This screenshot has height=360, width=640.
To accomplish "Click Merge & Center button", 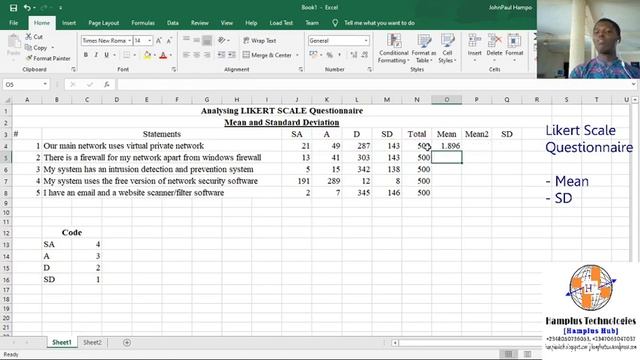I will click(x=267, y=55).
